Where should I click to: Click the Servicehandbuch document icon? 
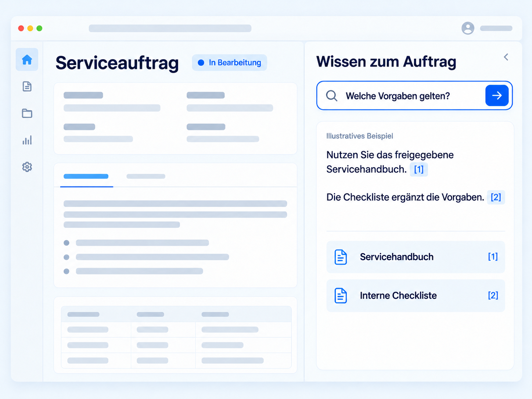coord(341,257)
